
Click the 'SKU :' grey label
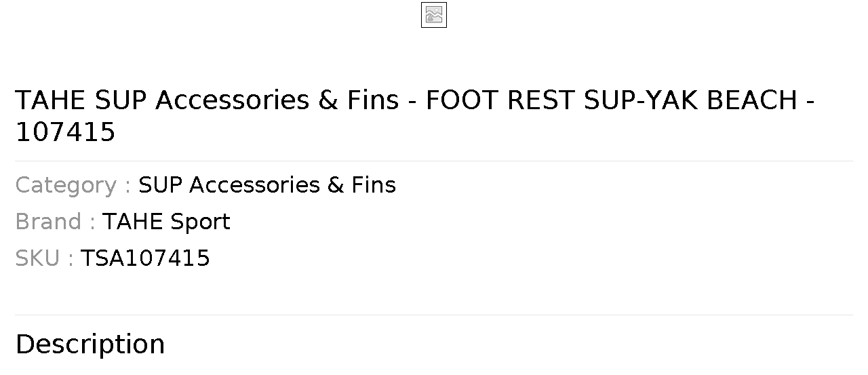point(44,258)
